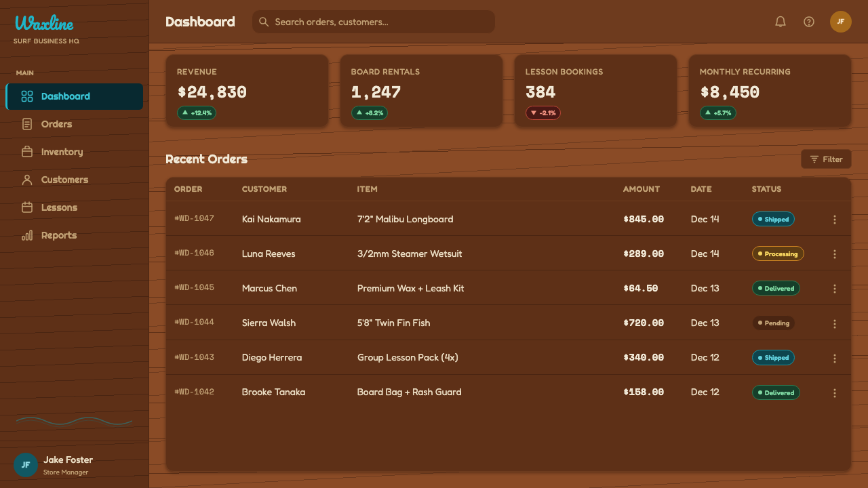
Task: Click the notifications bell icon
Action: tap(781, 22)
